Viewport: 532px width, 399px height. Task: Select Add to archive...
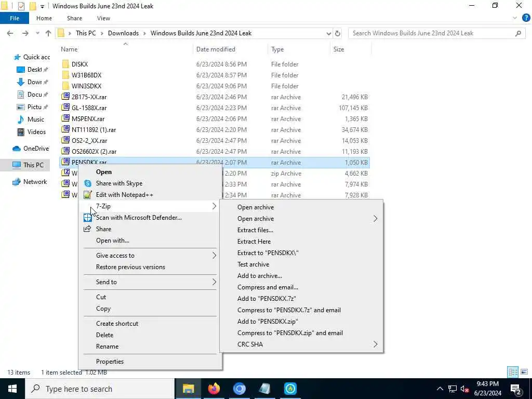point(260,276)
